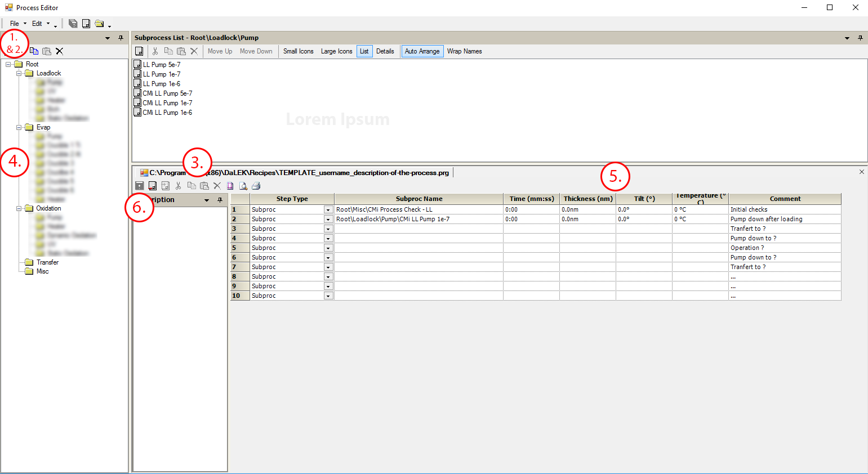868x474 pixels.
Task: Click new subprocess icon in Subprocess List toolbar
Action: [x=139, y=51]
